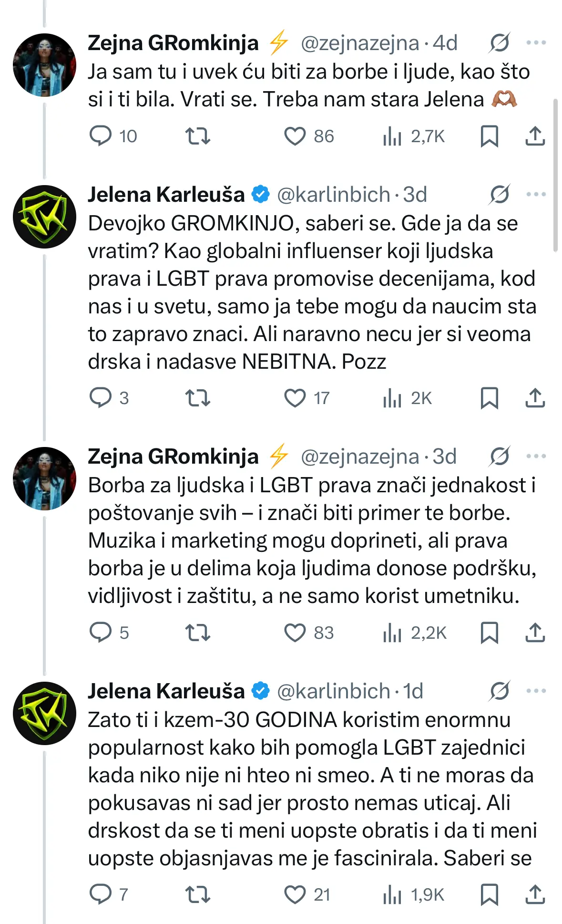The height and width of the screenshot is (924, 562).
Task: Expand more menu on Jelena's 1d tweet
Action: 536,691
